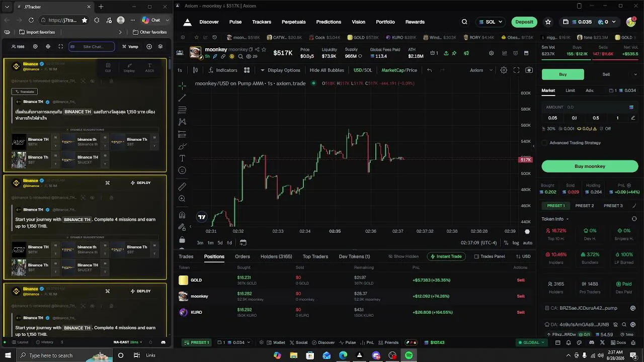Image resolution: width=644 pixels, height=362 pixels.
Task: Switch to the Top Traders tab
Action: [315, 256]
